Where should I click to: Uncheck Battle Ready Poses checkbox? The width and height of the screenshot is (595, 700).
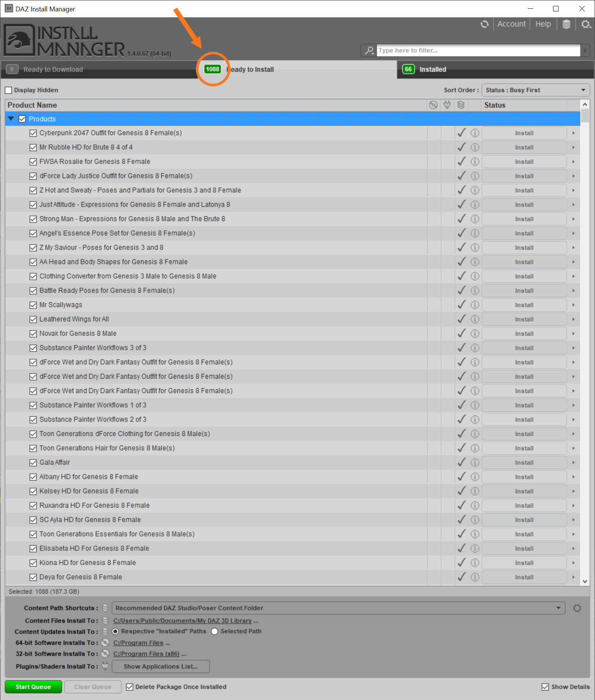pyautogui.click(x=33, y=291)
